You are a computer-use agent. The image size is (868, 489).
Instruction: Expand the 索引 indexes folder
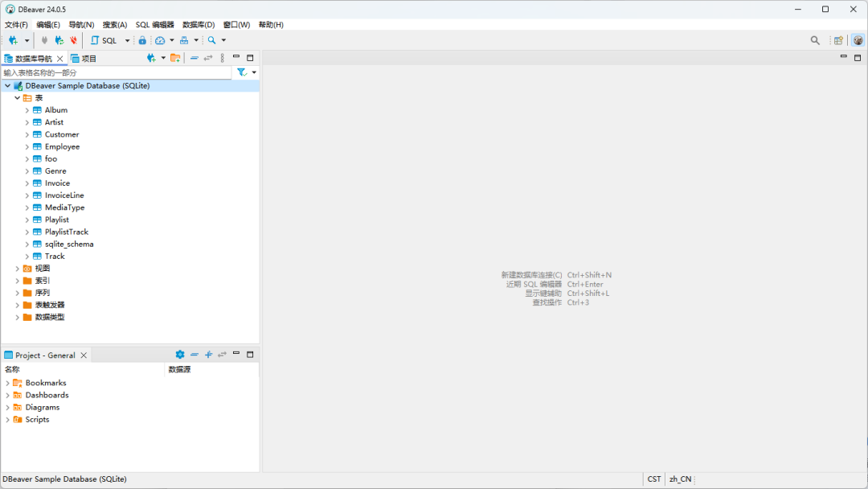(18, 281)
